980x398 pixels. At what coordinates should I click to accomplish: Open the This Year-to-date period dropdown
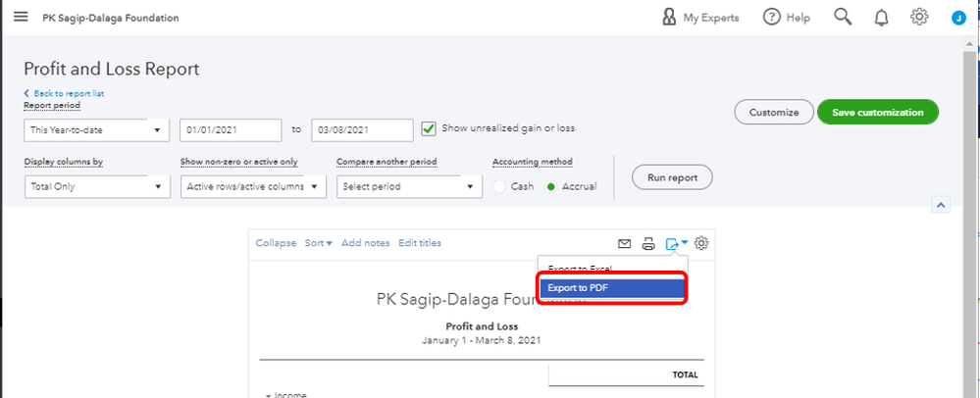97,130
